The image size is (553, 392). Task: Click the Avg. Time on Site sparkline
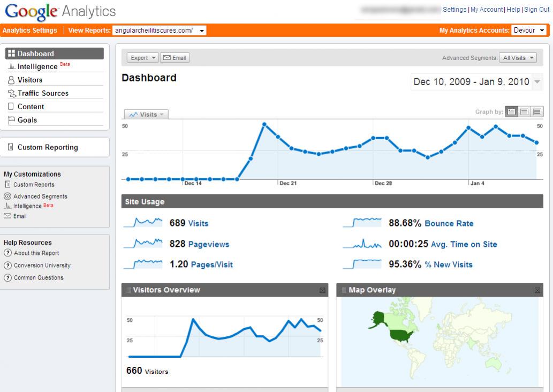point(362,244)
